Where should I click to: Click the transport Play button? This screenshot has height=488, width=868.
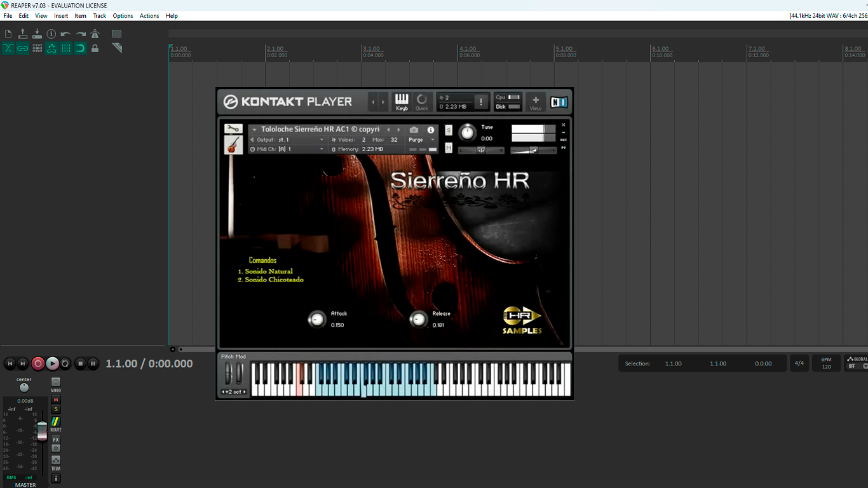pos(52,363)
